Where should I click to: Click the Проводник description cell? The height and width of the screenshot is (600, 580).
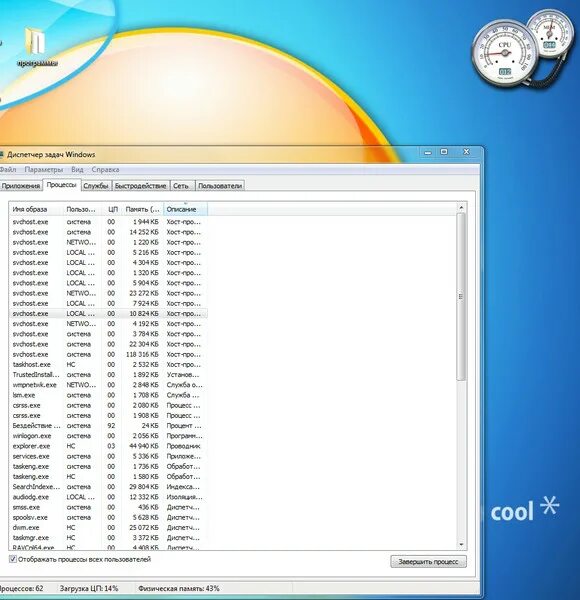[x=183, y=446]
